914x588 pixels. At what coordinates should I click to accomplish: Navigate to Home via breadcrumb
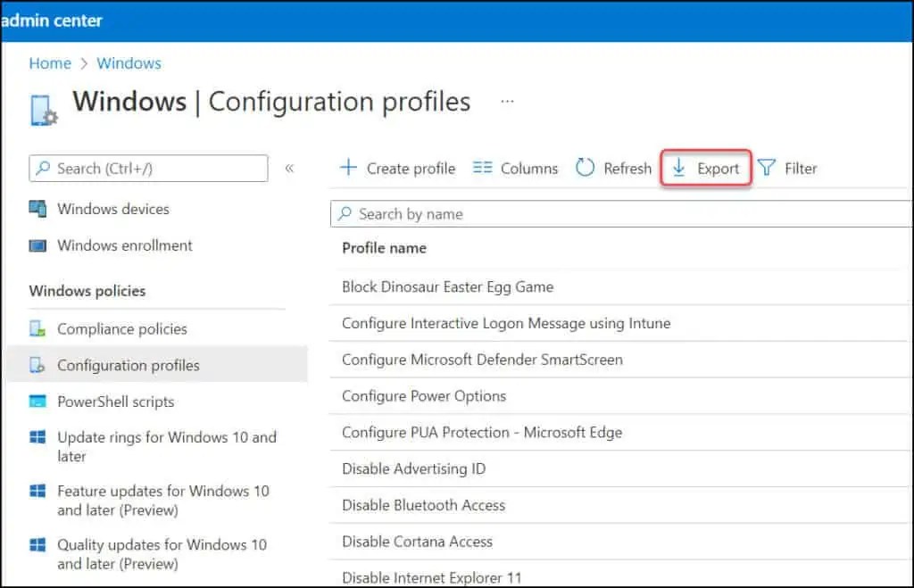point(50,63)
